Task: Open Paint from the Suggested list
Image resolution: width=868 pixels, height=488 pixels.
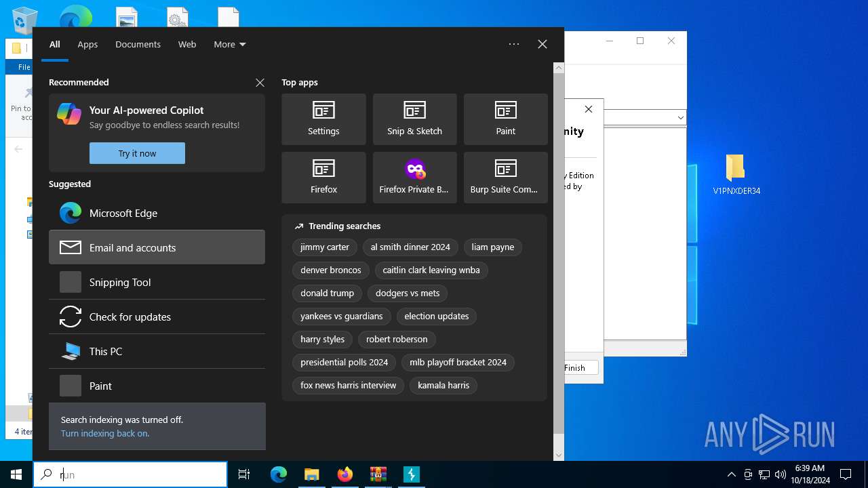Action: 157,386
